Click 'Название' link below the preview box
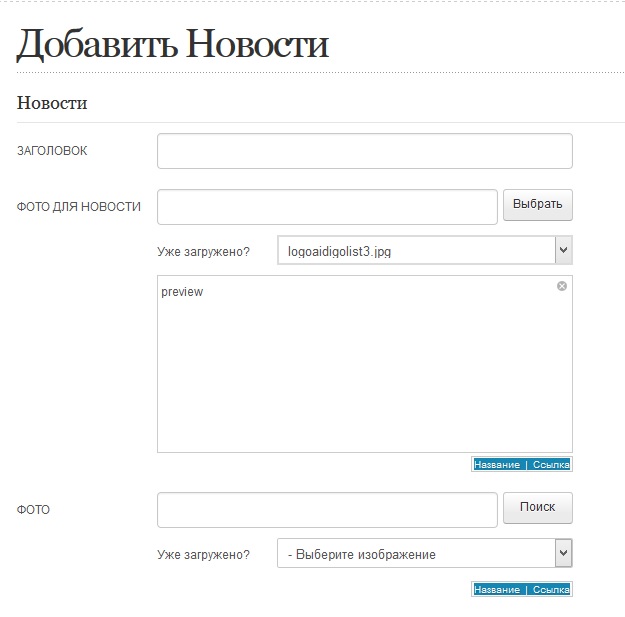 (x=497, y=465)
